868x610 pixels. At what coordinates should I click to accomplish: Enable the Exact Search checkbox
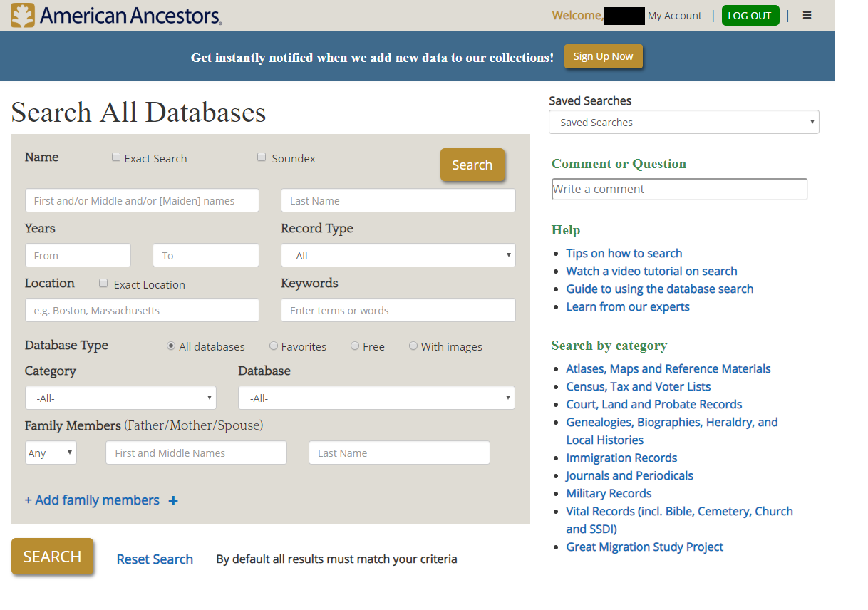pyautogui.click(x=116, y=157)
